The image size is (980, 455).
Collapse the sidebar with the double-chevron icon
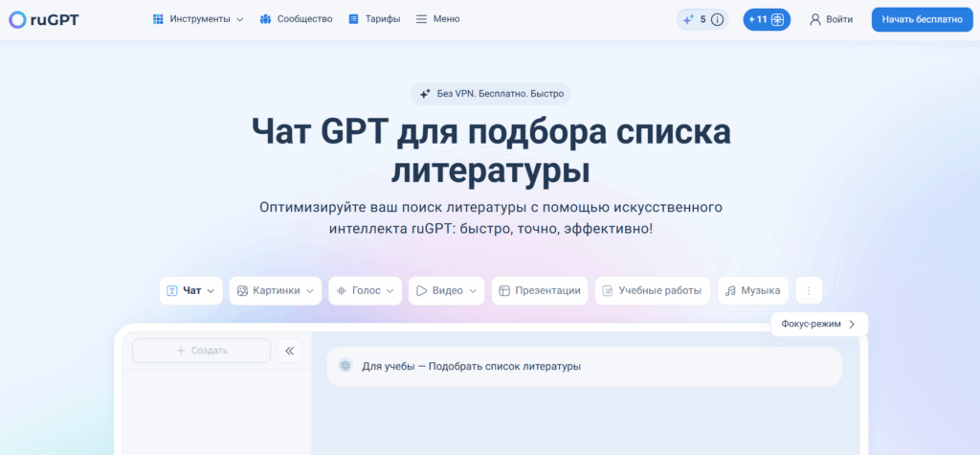[x=289, y=351]
